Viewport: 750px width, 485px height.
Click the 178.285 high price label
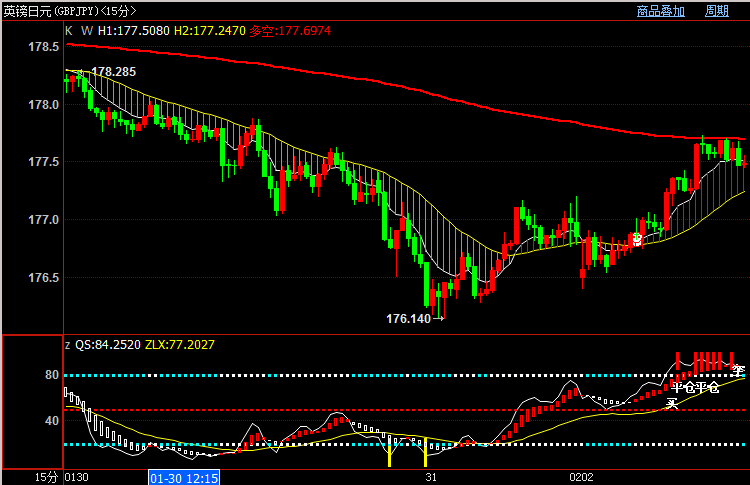tap(113, 72)
